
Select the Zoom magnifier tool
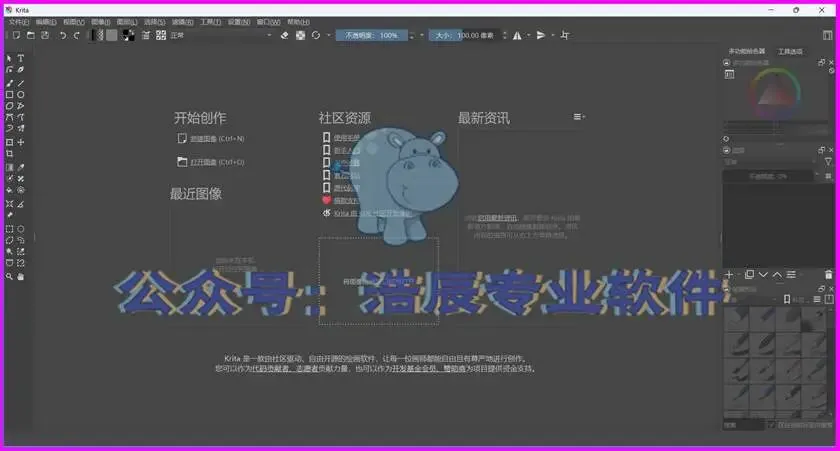[9, 276]
